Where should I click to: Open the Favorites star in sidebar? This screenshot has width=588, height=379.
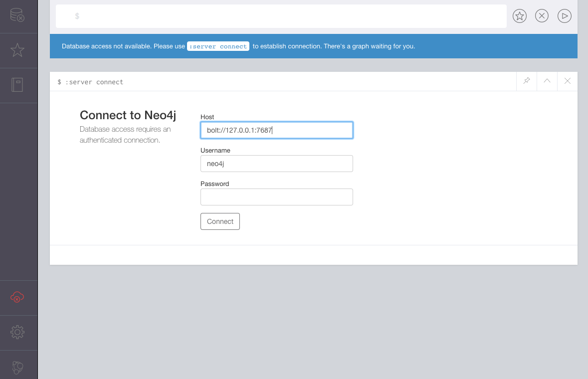coord(17,50)
